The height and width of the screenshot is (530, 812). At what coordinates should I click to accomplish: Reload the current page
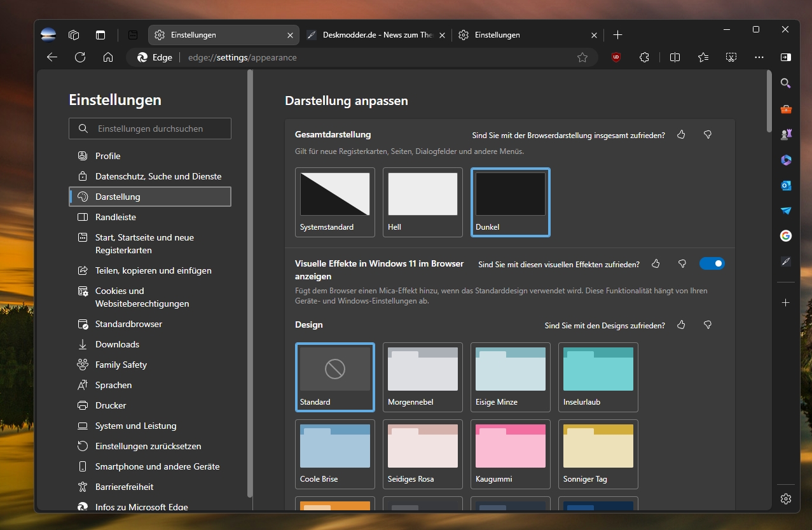[x=80, y=57]
